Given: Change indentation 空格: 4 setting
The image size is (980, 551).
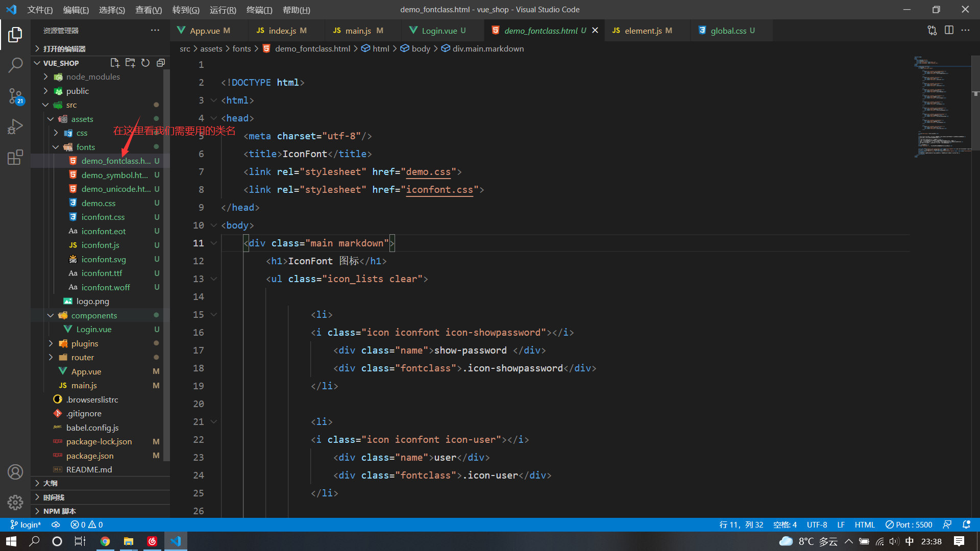Looking at the screenshot, I should point(785,524).
